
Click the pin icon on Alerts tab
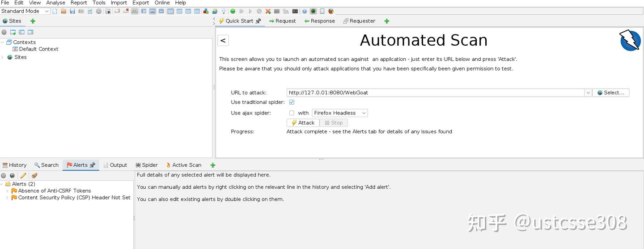[x=92, y=165]
